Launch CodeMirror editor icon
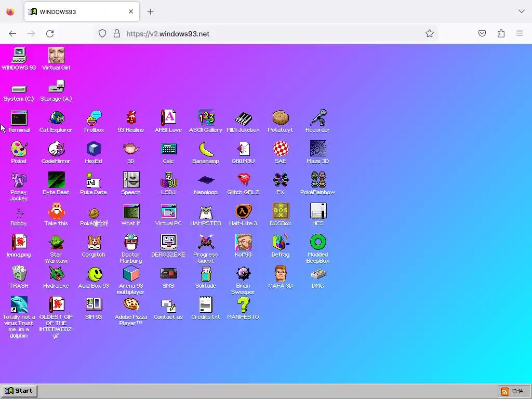Viewport: 532px width, 399px height. tap(56, 150)
